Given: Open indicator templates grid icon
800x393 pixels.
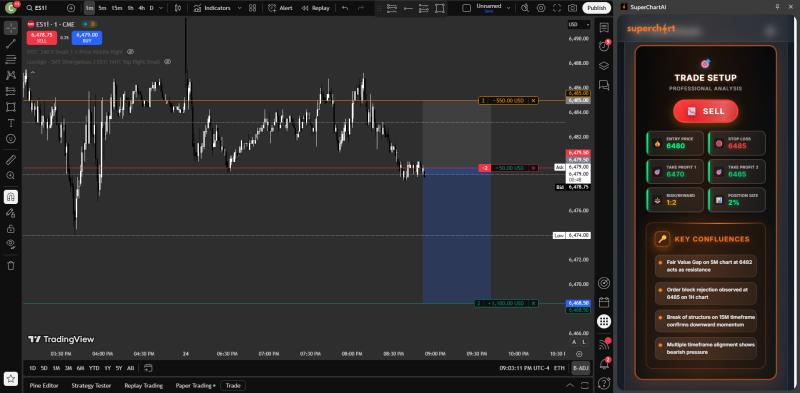Looking at the screenshot, I should (253, 8).
